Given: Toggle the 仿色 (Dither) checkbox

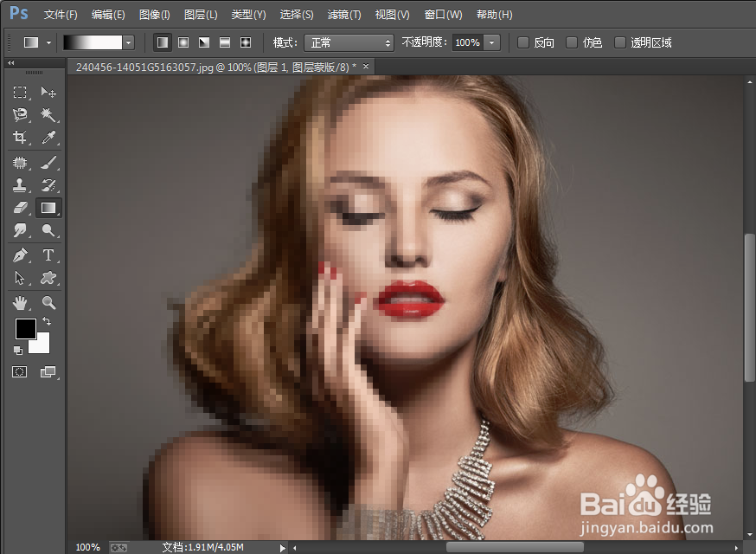Looking at the screenshot, I should [572, 42].
